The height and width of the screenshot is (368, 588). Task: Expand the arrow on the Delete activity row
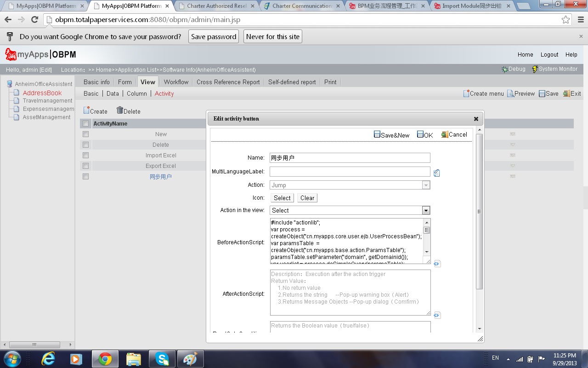point(512,144)
